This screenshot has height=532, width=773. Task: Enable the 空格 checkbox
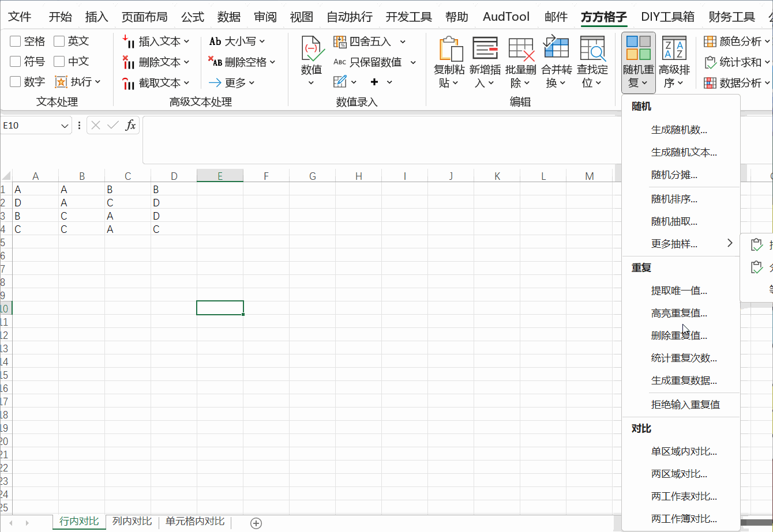(x=16, y=41)
